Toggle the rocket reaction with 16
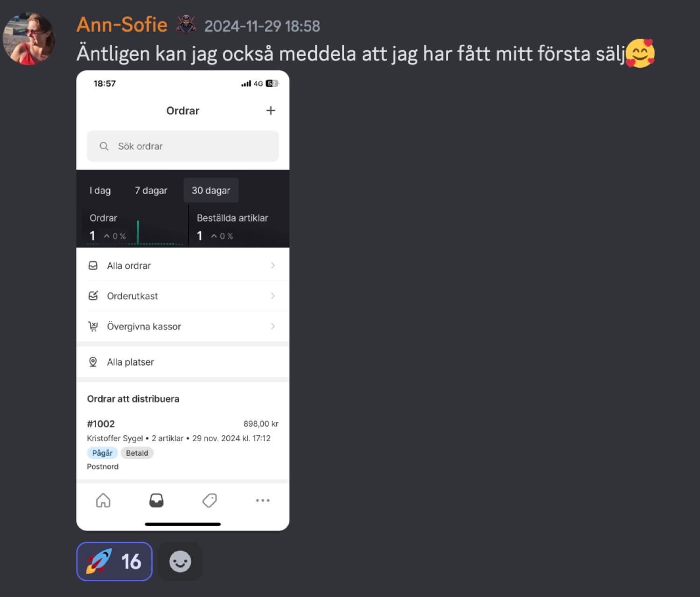This screenshot has width=700, height=597. (114, 562)
